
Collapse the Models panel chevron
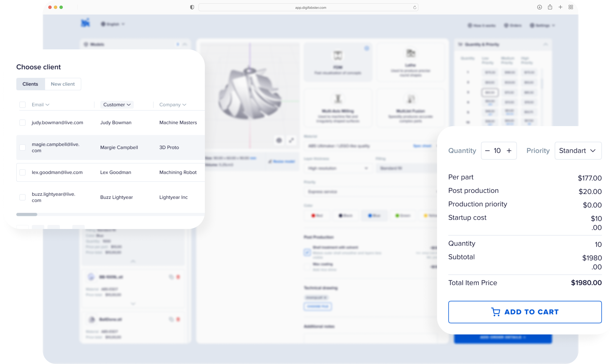click(x=185, y=44)
